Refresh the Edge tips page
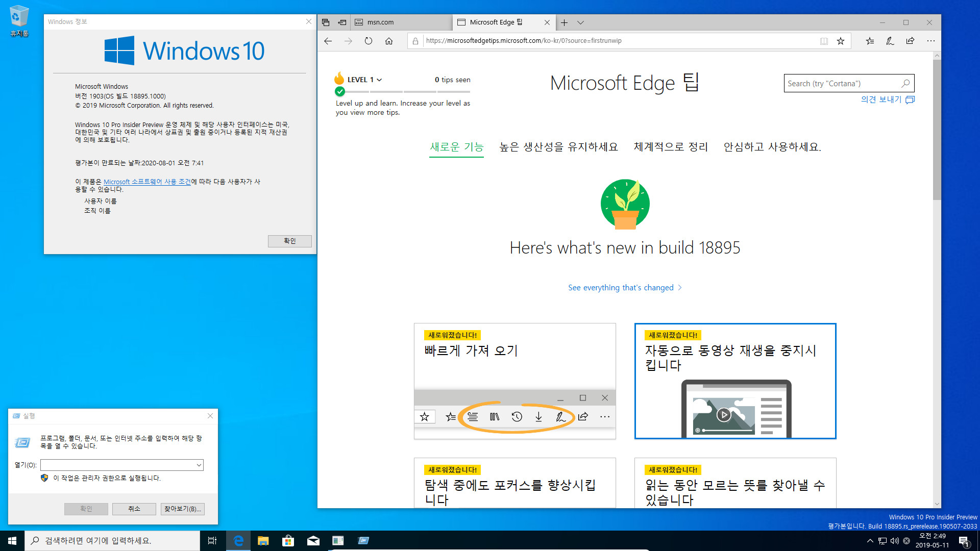980x551 pixels. 369,41
